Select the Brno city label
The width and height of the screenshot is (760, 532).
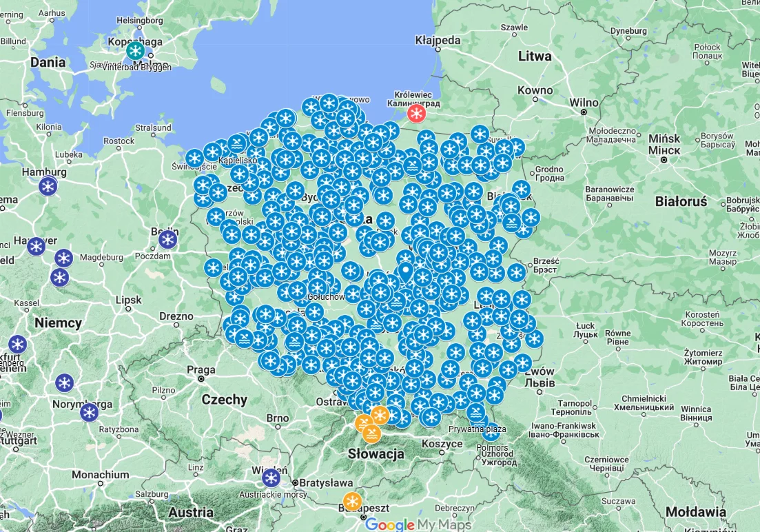pyautogui.click(x=278, y=418)
